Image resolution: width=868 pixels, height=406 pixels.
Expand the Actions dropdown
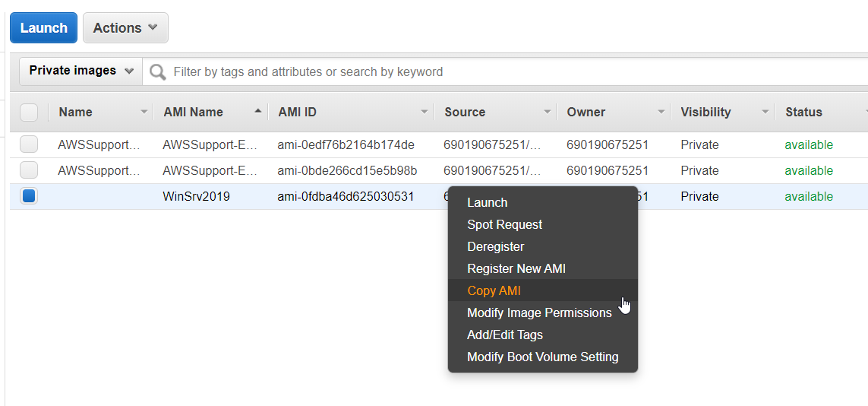point(125,28)
